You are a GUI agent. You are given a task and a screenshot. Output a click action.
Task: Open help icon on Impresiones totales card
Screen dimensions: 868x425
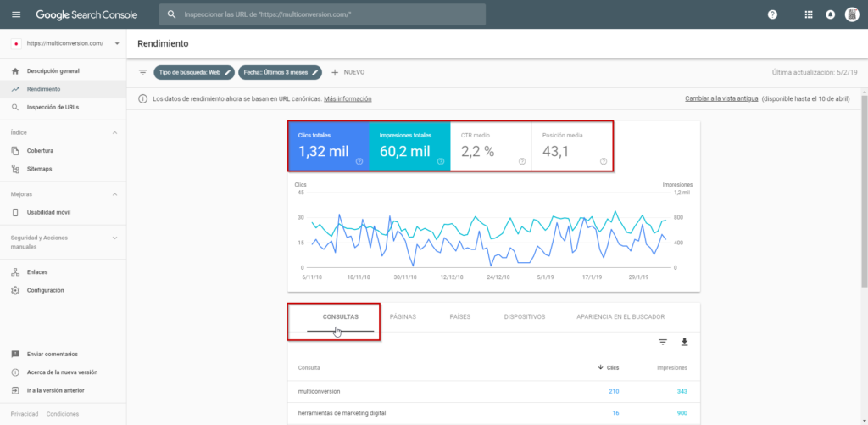click(441, 161)
